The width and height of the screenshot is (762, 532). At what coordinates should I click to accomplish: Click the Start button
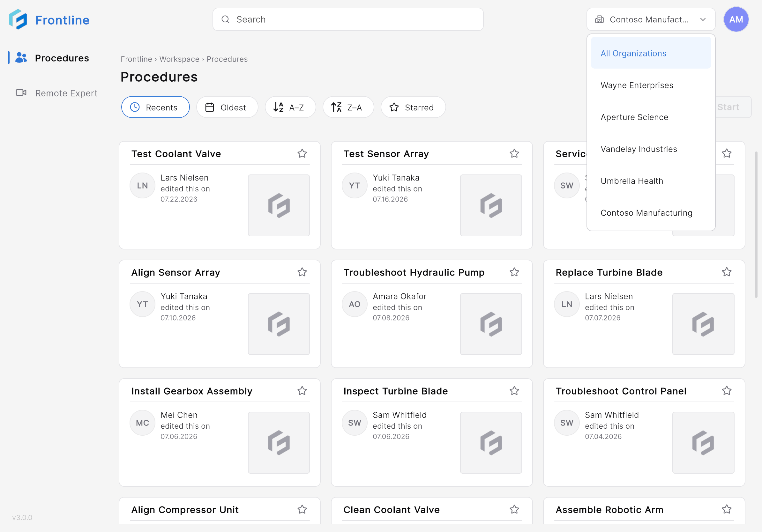pyautogui.click(x=734, y=107)
